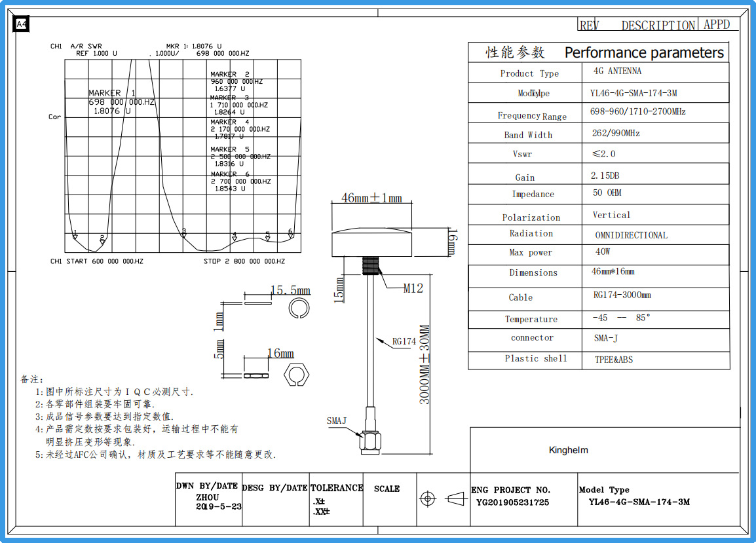Select the antenna dome body drawing
Viewport: 756px width, 543px height.
371,242
